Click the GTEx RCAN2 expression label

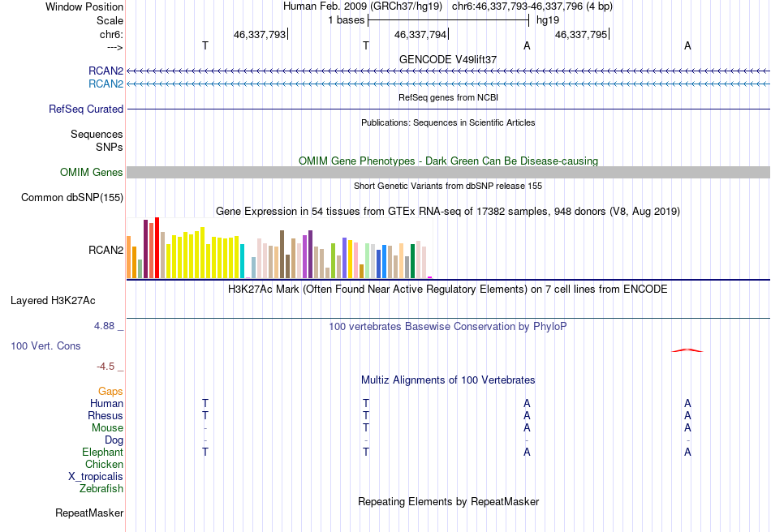tap(106, 250)
